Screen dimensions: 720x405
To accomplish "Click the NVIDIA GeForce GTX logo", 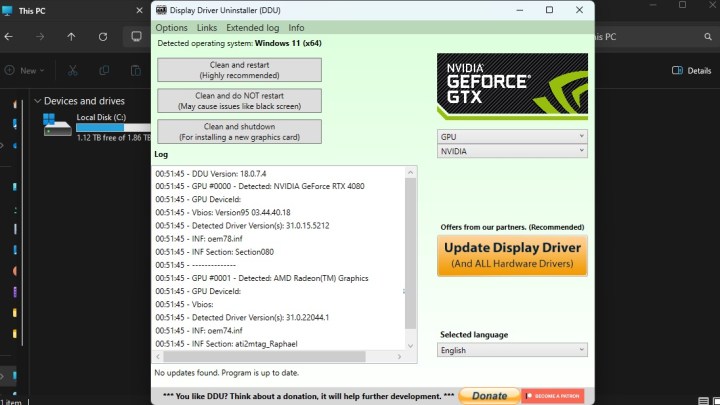I will (512, 86).
